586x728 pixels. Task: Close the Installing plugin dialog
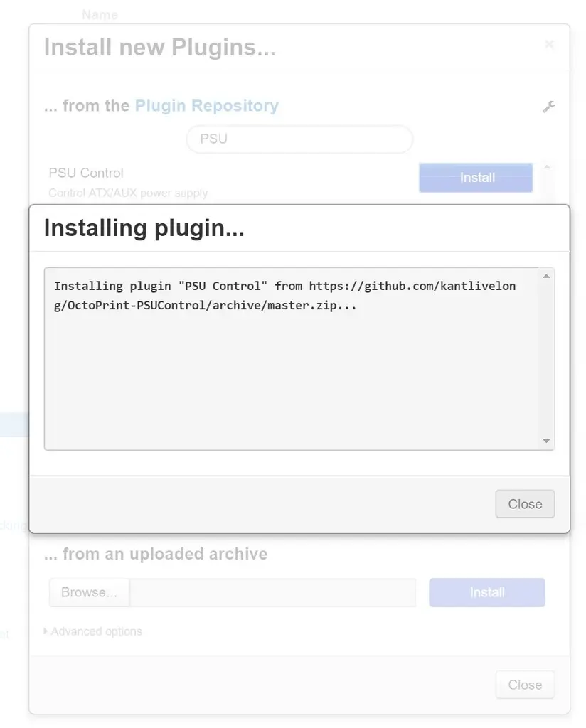tap(525, 504)
